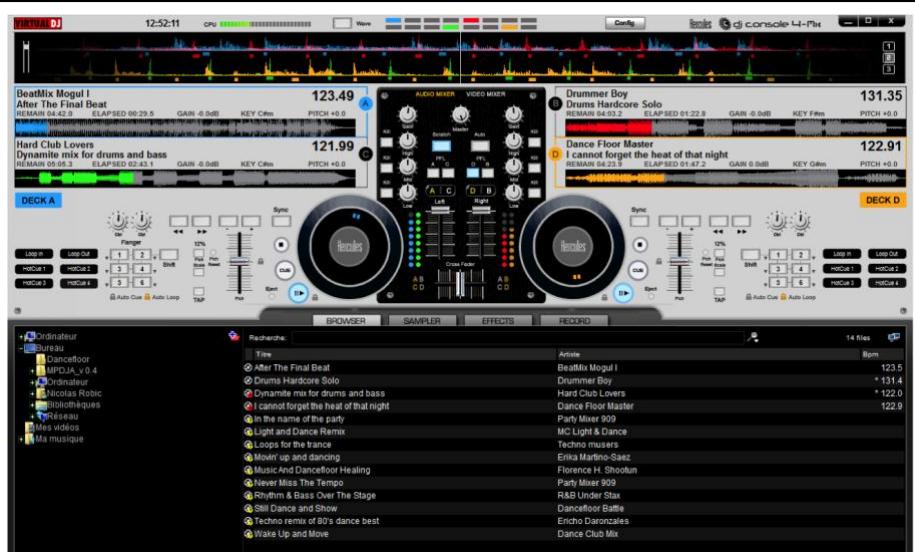Click the browser panel icon beside 14 files
The width and height of the screenshot is (915, 556).
coord(893,337)
